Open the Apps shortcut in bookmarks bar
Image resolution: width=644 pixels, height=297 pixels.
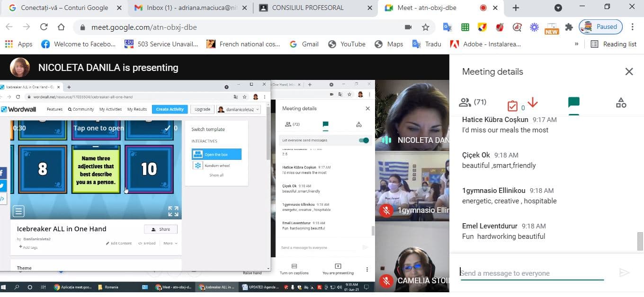pyautogui.click(x=18, y=44)
